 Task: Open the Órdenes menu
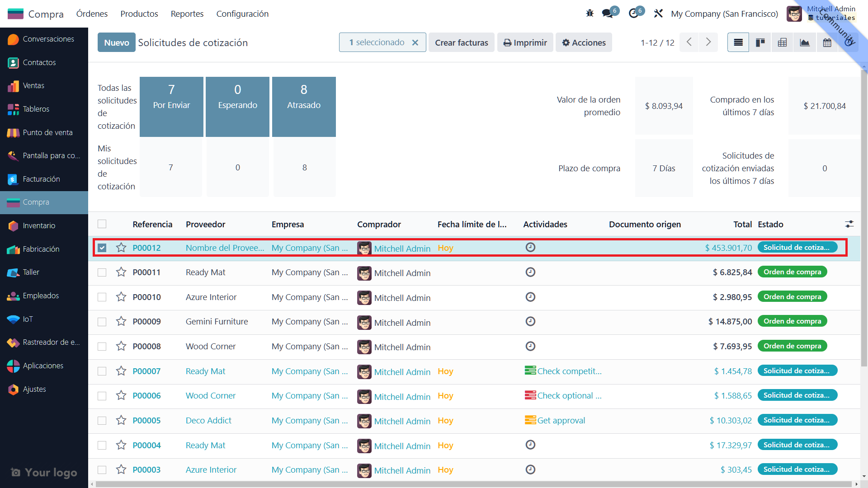point(92,14)
